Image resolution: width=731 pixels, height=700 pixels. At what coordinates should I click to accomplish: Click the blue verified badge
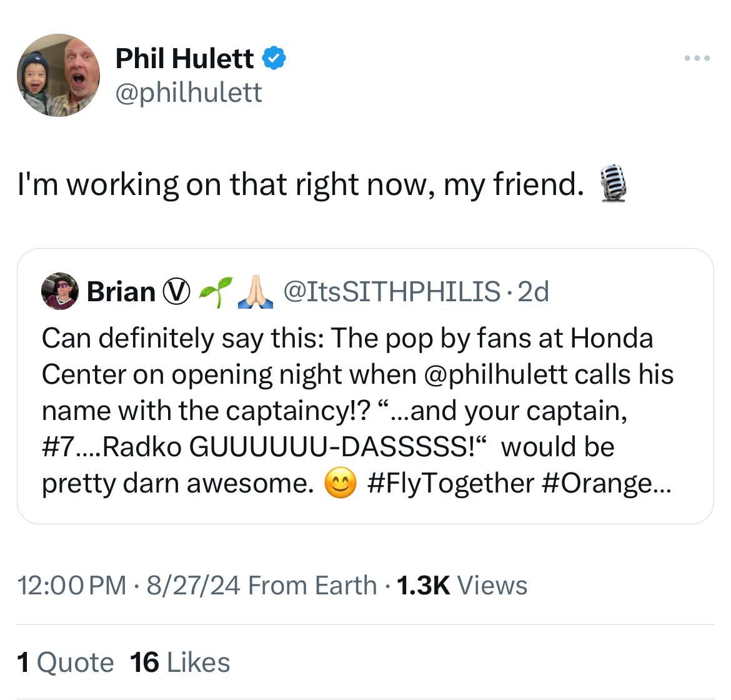click(x=274, y=58)
